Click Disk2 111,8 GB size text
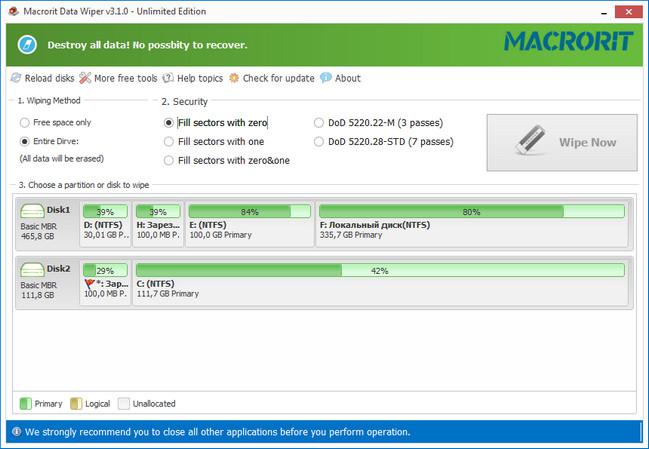The image size is (649, 449). (x=38, y=295)
